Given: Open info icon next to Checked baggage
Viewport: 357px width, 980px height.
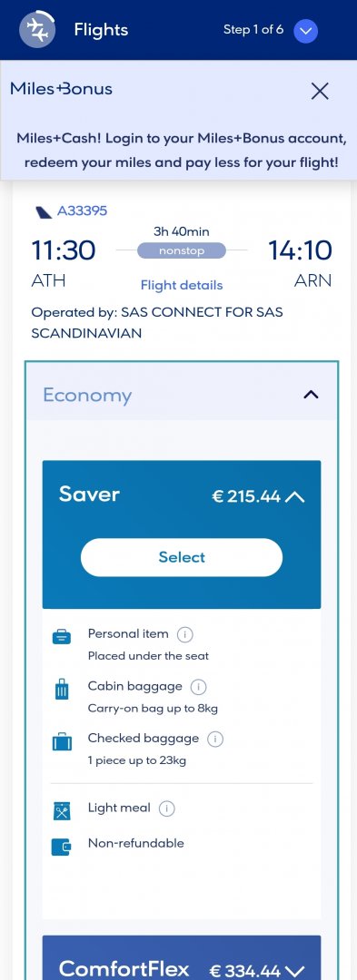Looking at the screenshot, I should (x=215, y=739).
